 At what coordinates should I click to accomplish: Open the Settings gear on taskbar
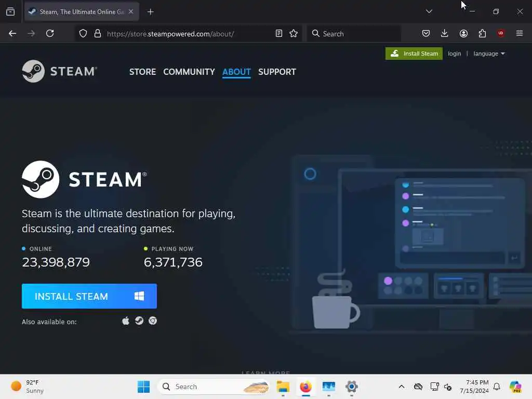pyautogui.click(x=352, y=387)
